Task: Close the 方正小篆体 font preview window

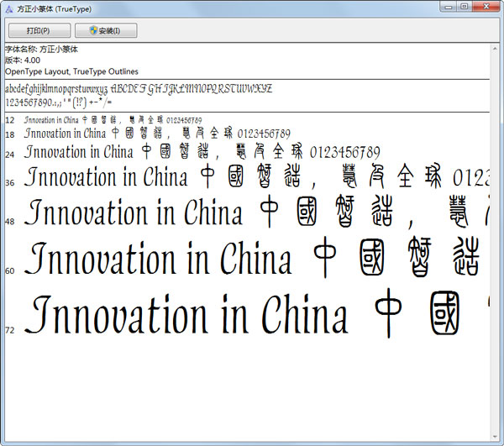Action: point(486,7)
